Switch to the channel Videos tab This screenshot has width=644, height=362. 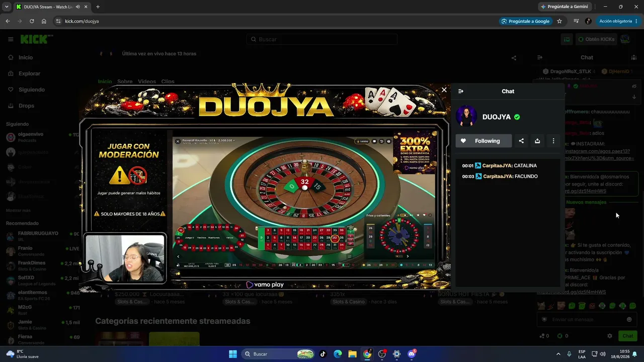click(x=147, y=81)
